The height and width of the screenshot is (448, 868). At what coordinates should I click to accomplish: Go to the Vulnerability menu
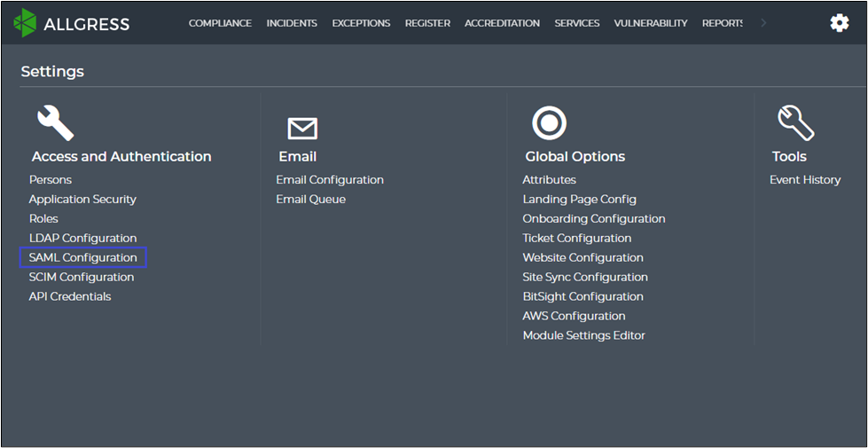650,23
